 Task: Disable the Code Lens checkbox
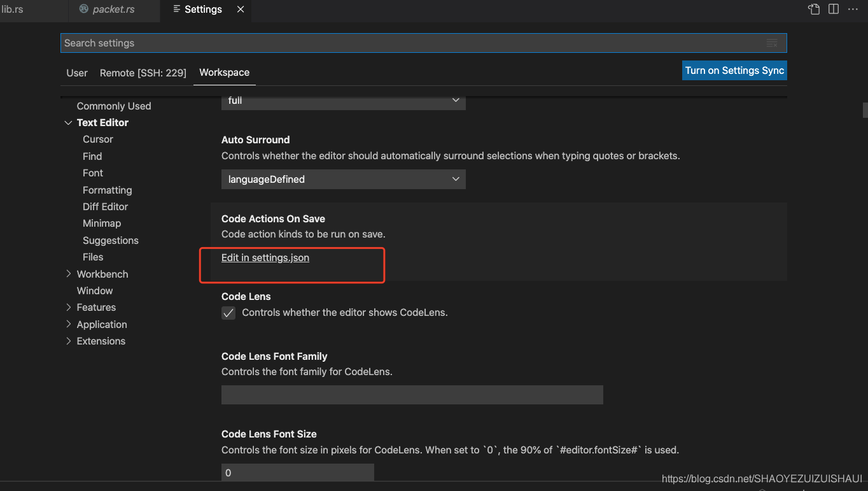[228, 313]
